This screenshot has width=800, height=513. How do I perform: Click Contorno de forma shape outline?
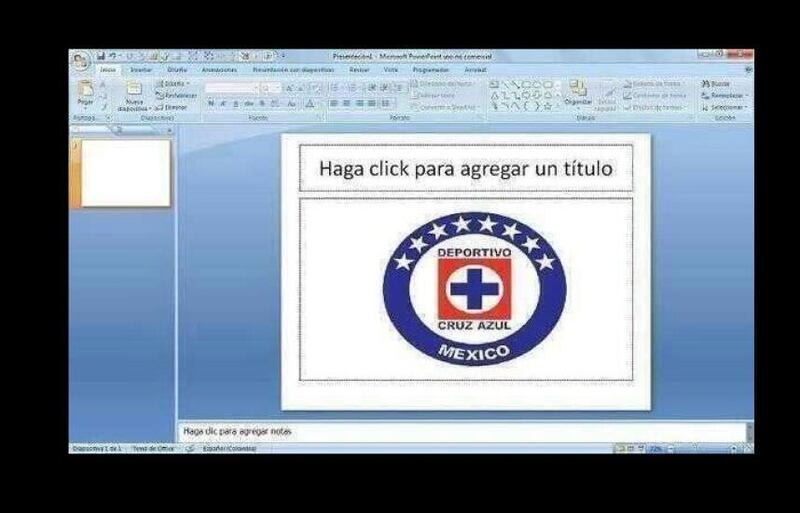click(656, 95)
